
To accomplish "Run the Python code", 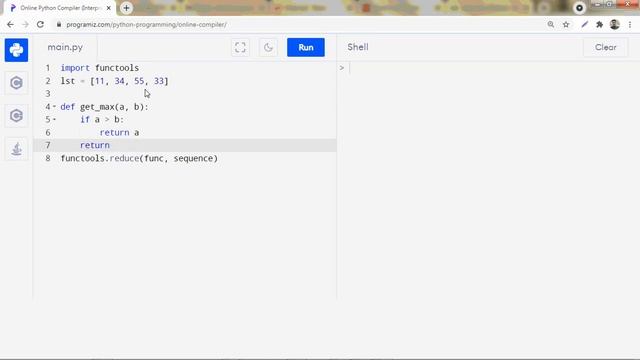I will point(306,47).
